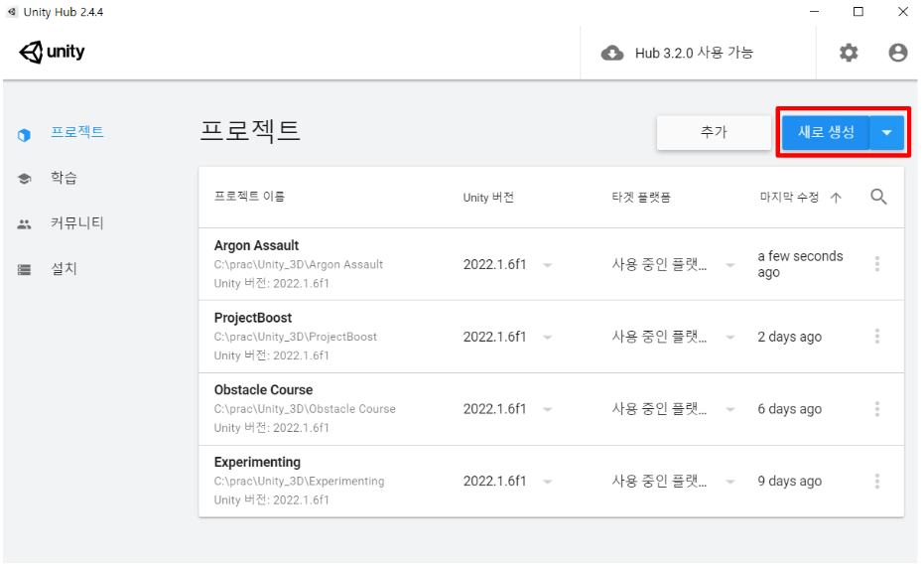Sort by the 프로젝트 이름 column header

[x=249, y=197]
